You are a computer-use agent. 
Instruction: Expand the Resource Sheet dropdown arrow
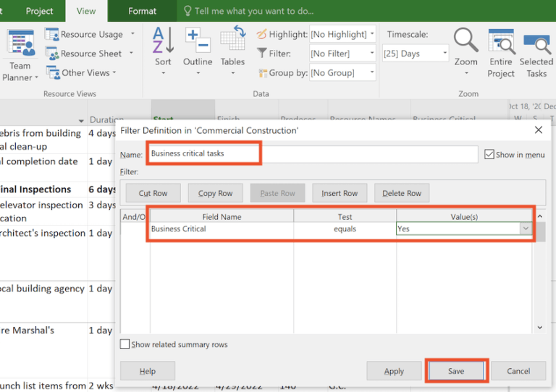pos(131,53)
